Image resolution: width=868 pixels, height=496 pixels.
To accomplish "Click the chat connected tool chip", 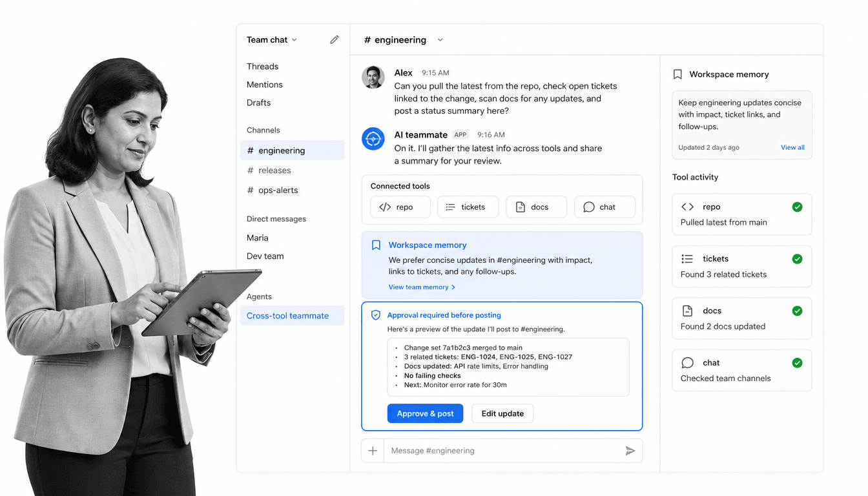I will 604,207.
